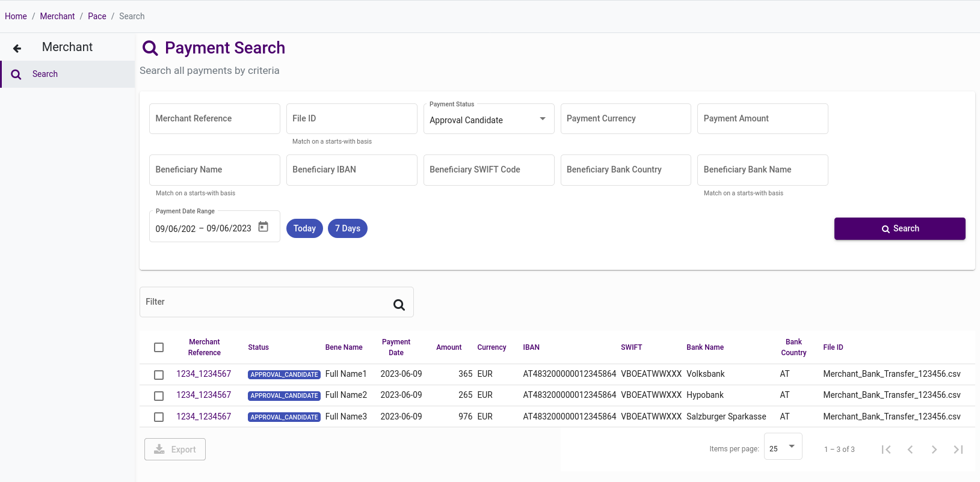This screenshot has height=482, width=980.
Task: Go to the previous results page
Action: [910, 450]
